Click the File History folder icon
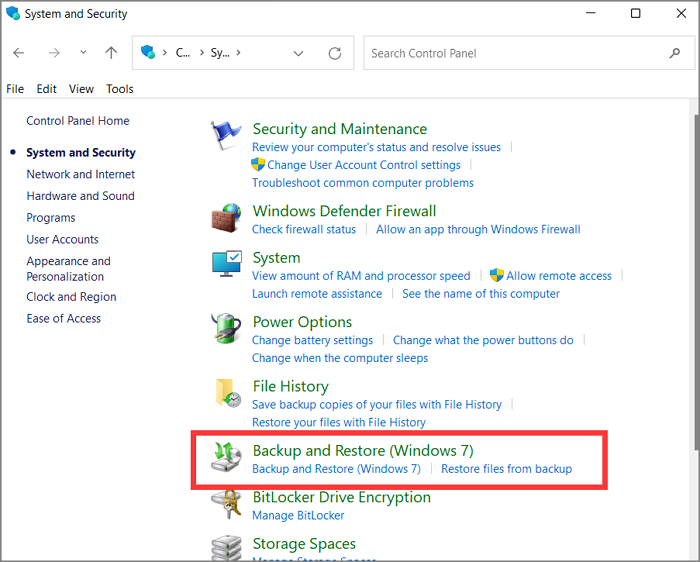This screenshot has width=700, height=562. pyautogui.click(x=228, y=393)
